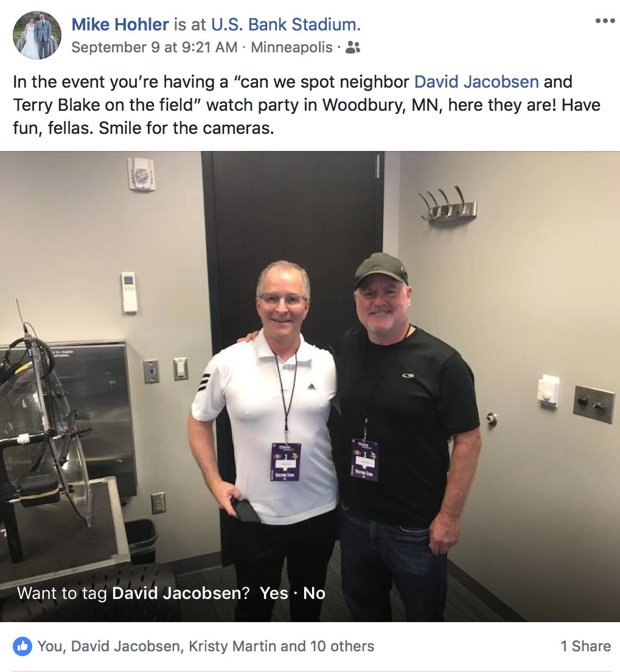Click the post caption text

tap(307, 105)
